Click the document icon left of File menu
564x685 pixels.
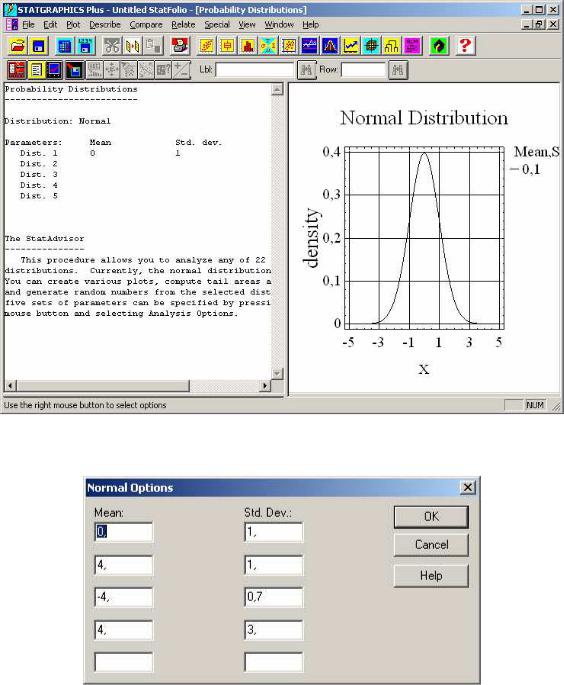[x=12, y=25]
